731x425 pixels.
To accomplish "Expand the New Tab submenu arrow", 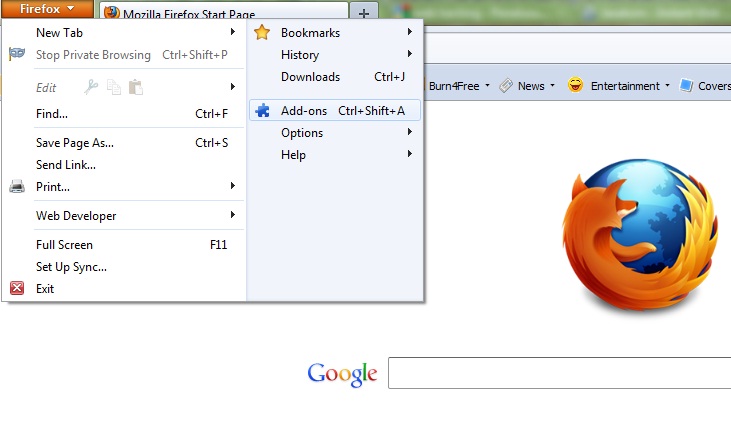I will pyautogui.click(x=233, y=32).
